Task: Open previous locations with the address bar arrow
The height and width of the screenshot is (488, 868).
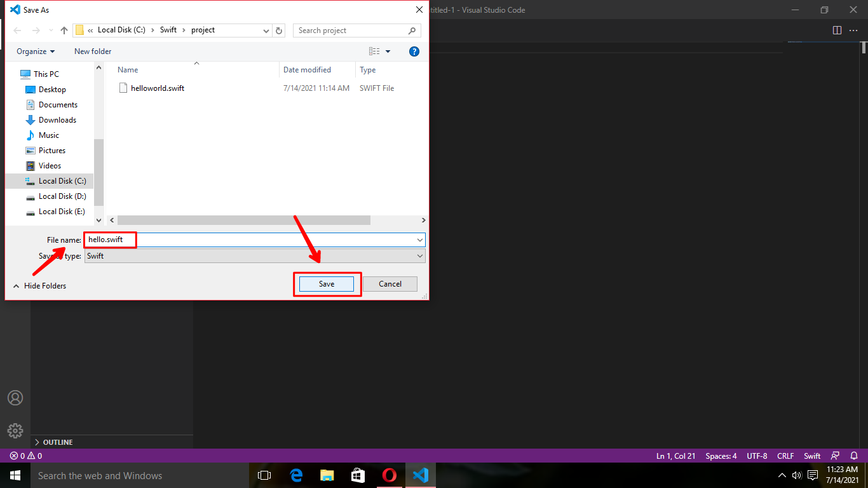Action: pyautogui.click(x=266, y=30)
